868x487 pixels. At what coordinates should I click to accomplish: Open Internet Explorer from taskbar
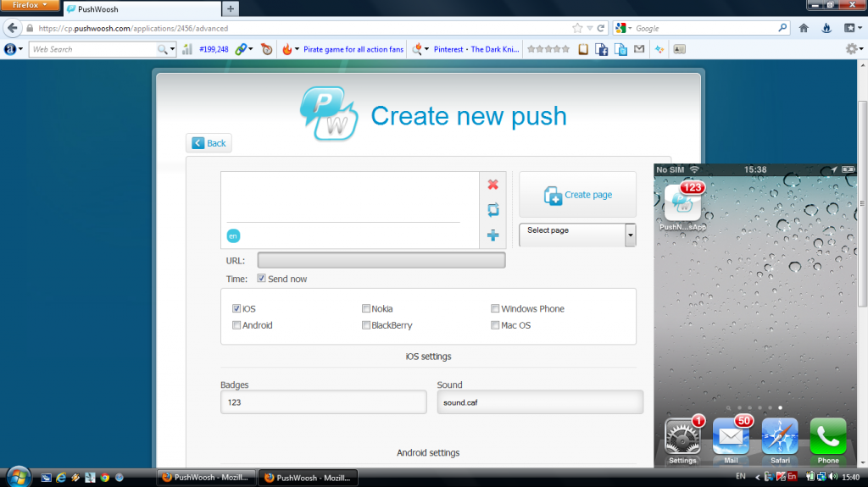(x=61, y=477)
